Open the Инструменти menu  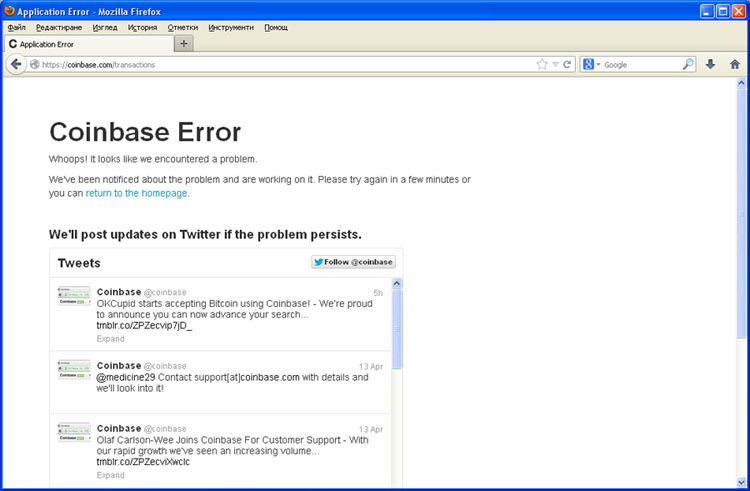click(x=231, y=27)
